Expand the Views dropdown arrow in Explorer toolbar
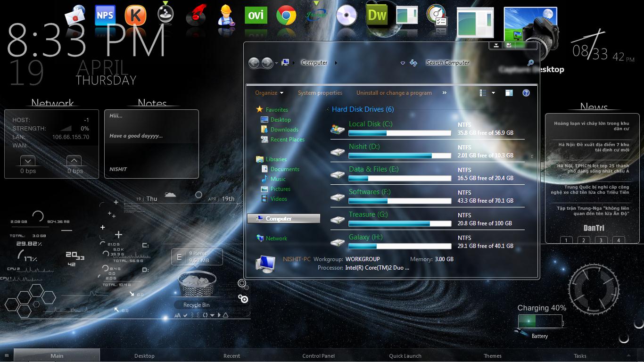 493,93
